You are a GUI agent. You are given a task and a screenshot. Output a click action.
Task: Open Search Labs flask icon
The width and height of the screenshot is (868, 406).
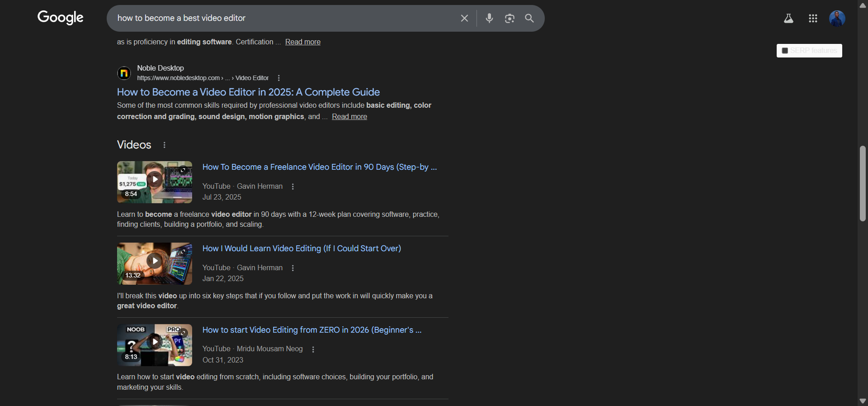coord(788,18)
